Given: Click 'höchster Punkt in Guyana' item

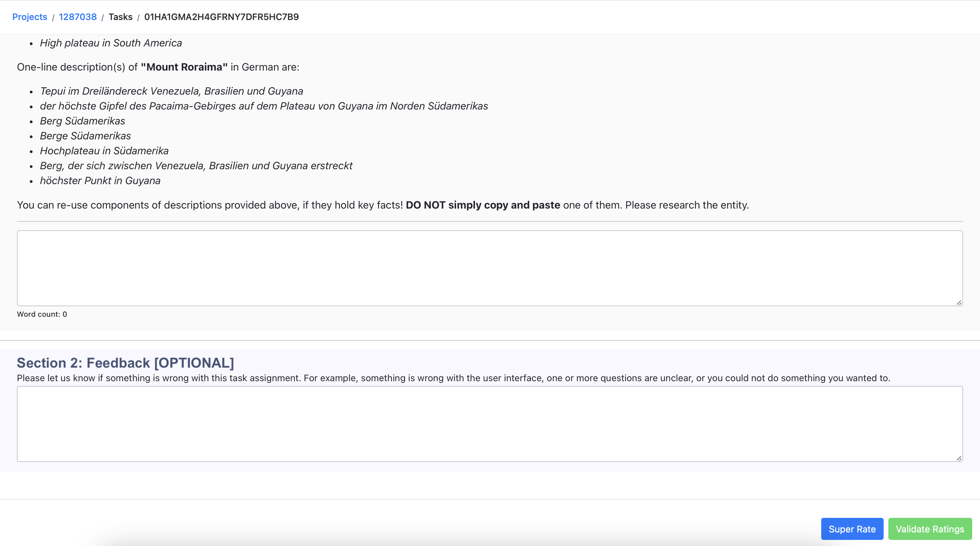Looking at the screenshot, I should click(100, 181).
